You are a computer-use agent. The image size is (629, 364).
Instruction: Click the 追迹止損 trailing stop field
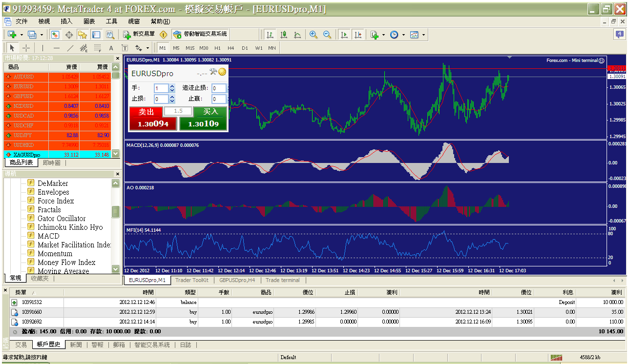pos(219,88)
